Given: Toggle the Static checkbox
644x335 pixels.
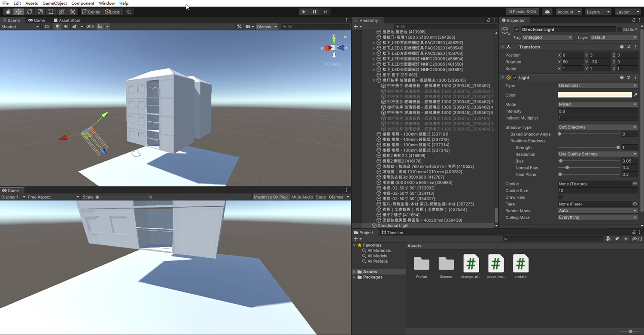Looking at the screenshot, I should coord(620,30).
